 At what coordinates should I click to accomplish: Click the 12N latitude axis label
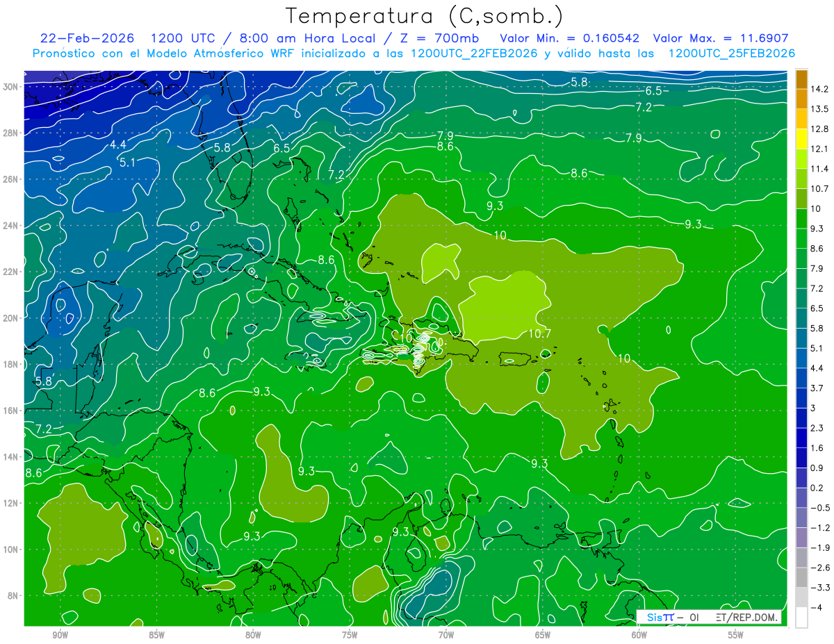(x=10, y=503)
